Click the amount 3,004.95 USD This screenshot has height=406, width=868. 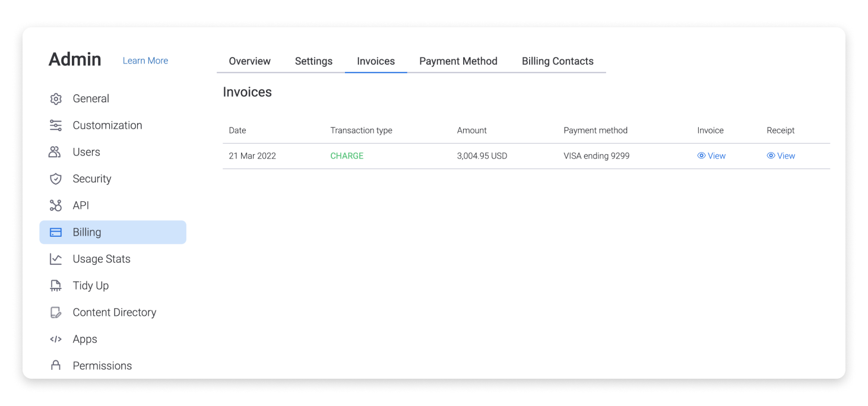(x=482, y=156)
